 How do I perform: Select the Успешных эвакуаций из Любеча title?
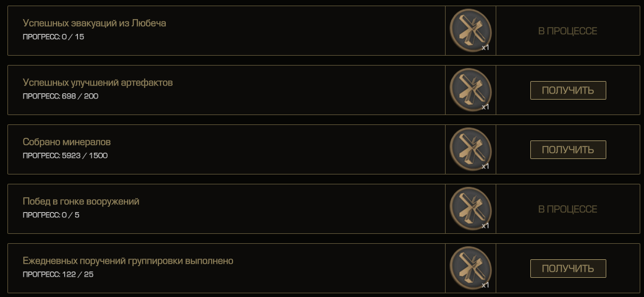tap(95, 23)
